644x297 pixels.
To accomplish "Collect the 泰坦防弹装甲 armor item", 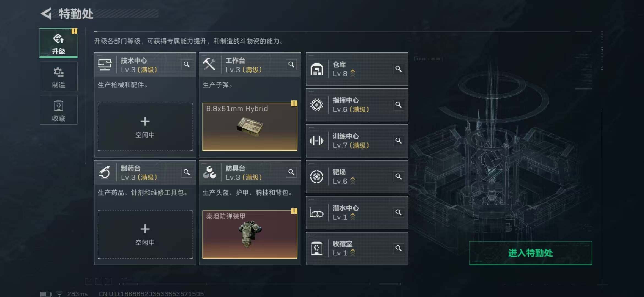I will (x=250, y=234).
